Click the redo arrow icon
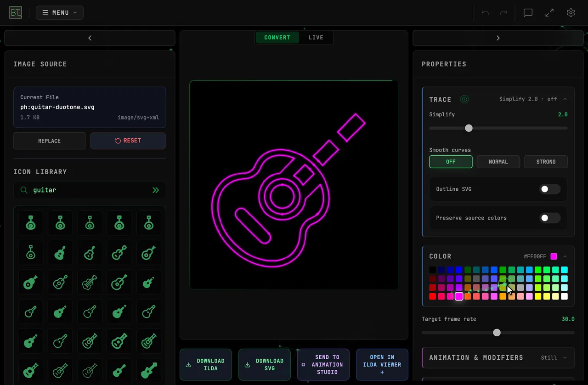 (503, 13)
